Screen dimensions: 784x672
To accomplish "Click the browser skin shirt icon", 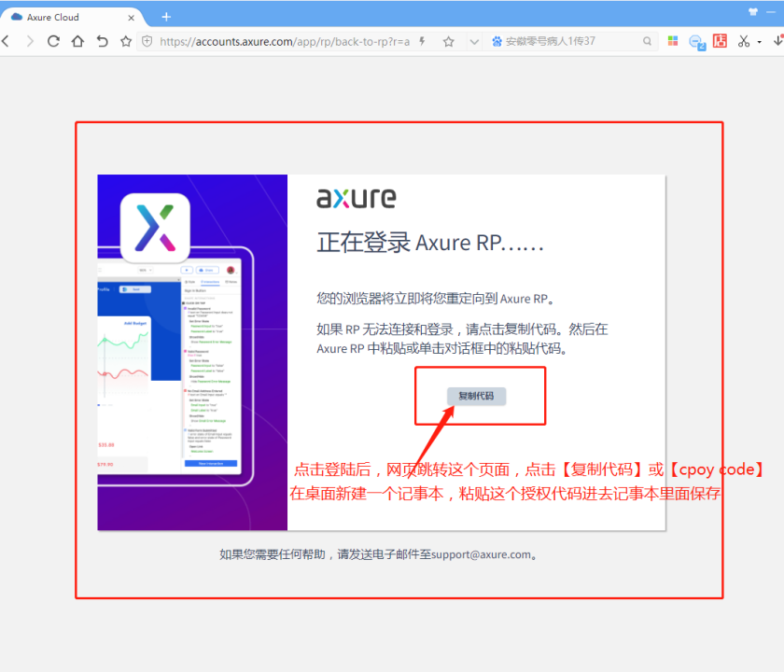I will (753, 12).
